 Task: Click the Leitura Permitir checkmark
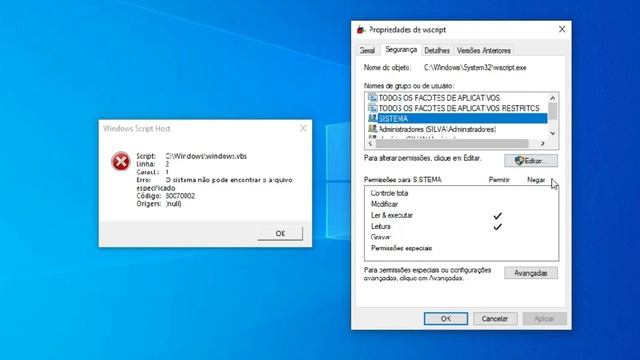click(x=498, y=227)
